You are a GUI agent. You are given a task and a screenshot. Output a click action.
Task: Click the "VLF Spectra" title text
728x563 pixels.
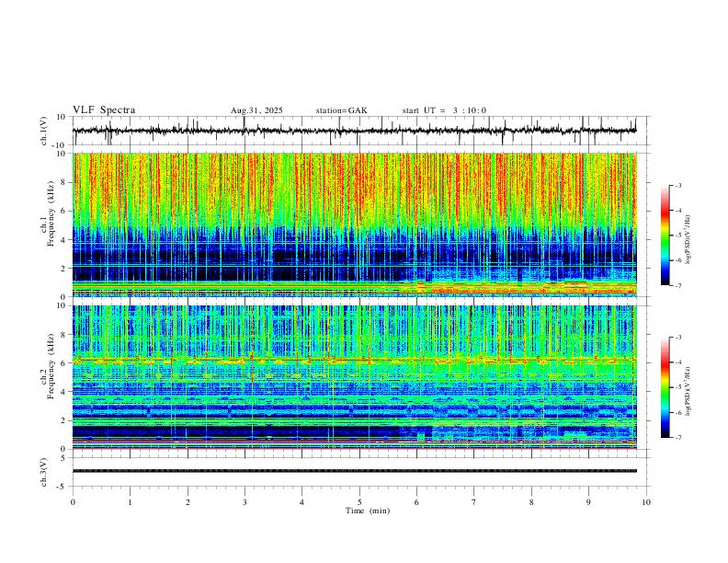[x=104, y=110]
